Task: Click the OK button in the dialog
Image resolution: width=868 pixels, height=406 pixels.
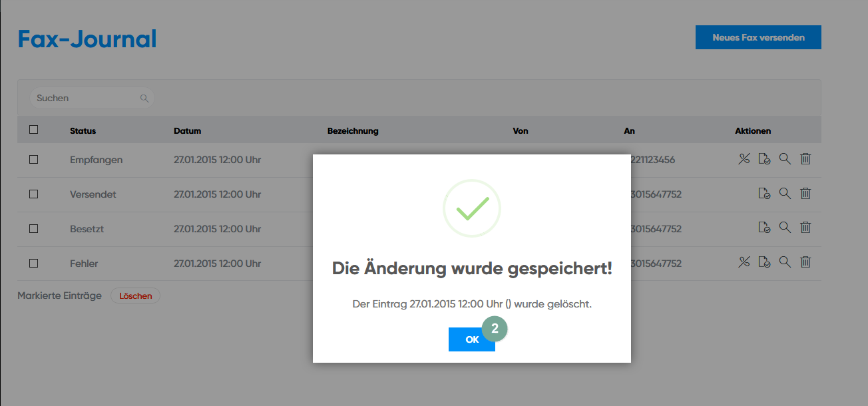Action: [471, 339]
